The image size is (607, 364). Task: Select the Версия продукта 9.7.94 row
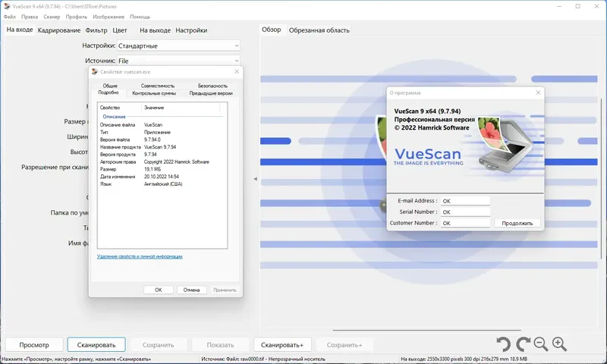click(162, 155)
